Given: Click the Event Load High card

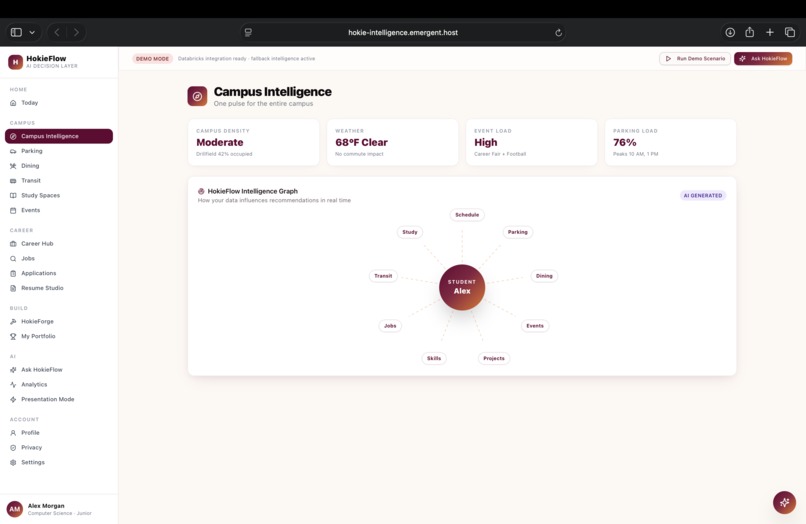Looking at the screenshot, I should pos(532,142).
